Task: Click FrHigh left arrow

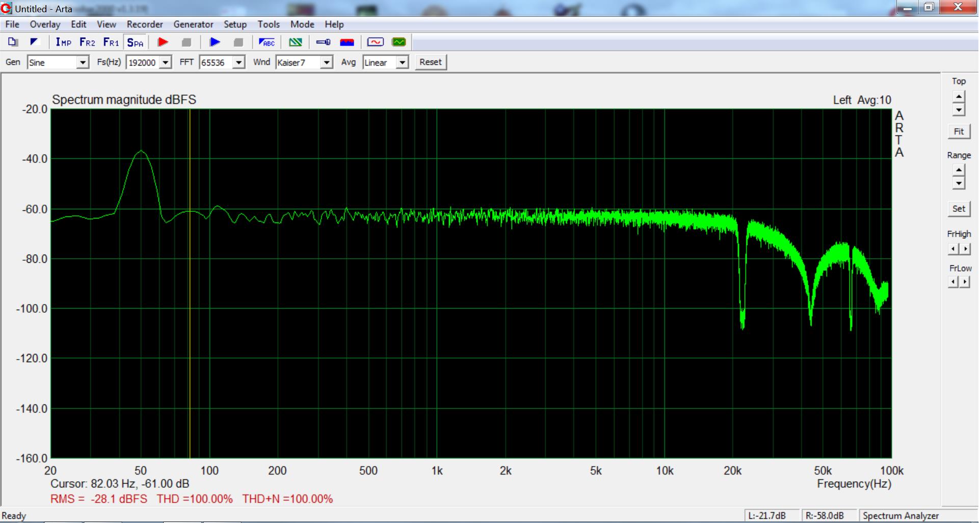Action: (x=953, y=249)
